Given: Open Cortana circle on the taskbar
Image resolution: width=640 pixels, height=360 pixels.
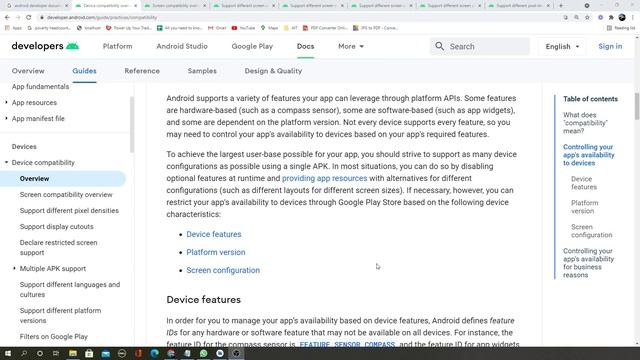Looking at the screenshot, I should [40, 353].
